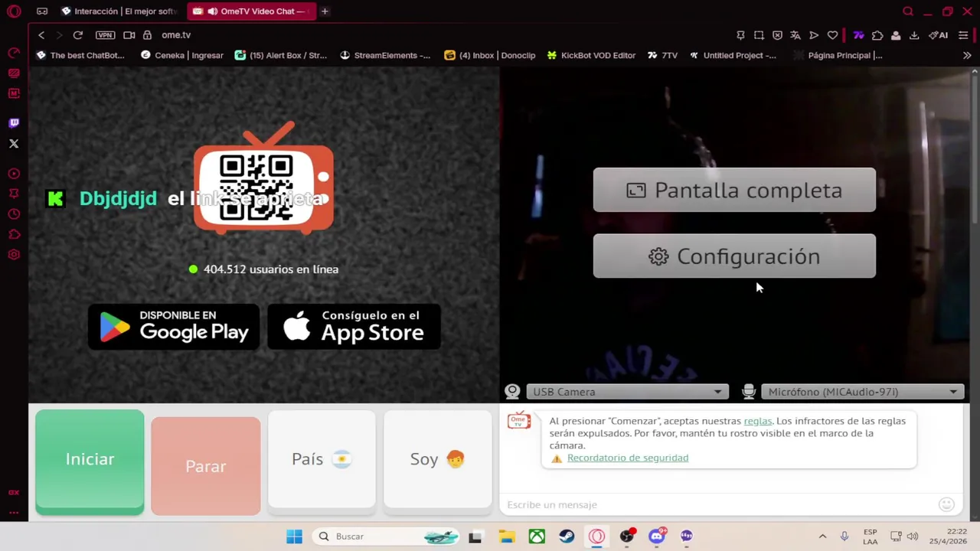Click the snapshot capture icon
Screen dimensions: 980x551
tap(759, 35)
